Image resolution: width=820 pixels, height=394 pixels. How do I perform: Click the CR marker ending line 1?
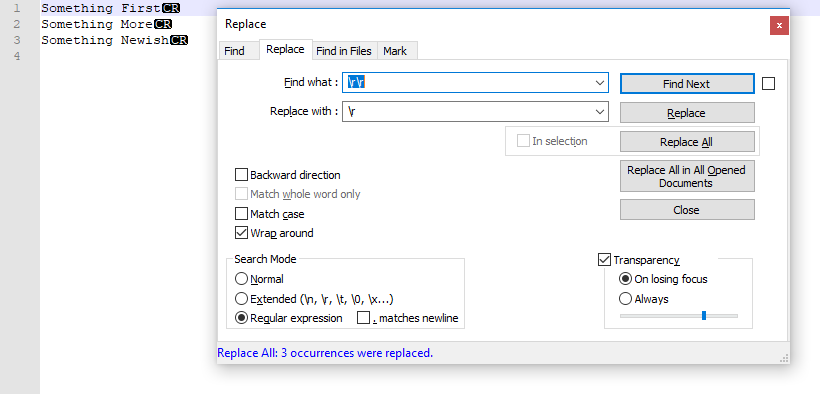[170, 8]
